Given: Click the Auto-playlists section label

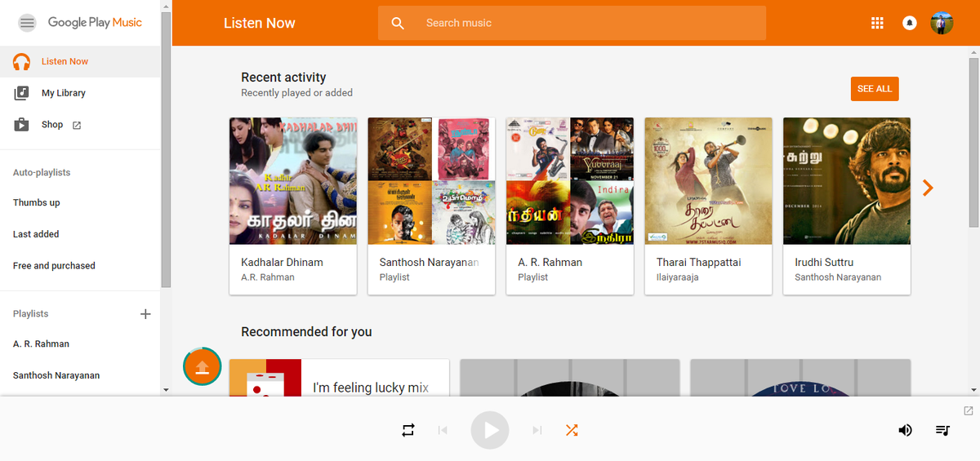Looking at the screenshot, I should pos(42,173).
